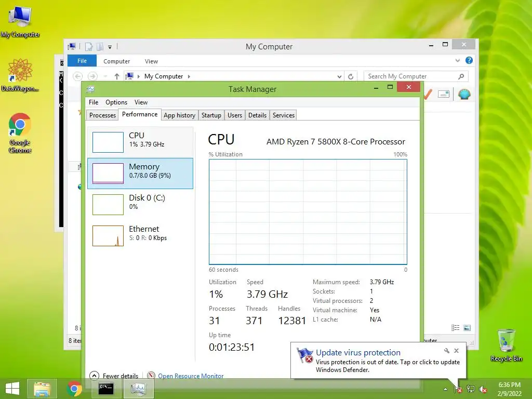Open the Computer ribbon tab

116,61
